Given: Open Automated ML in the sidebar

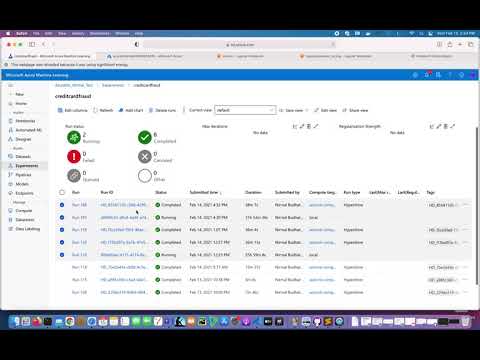Looking at the screenshot, I should [25, 130].
